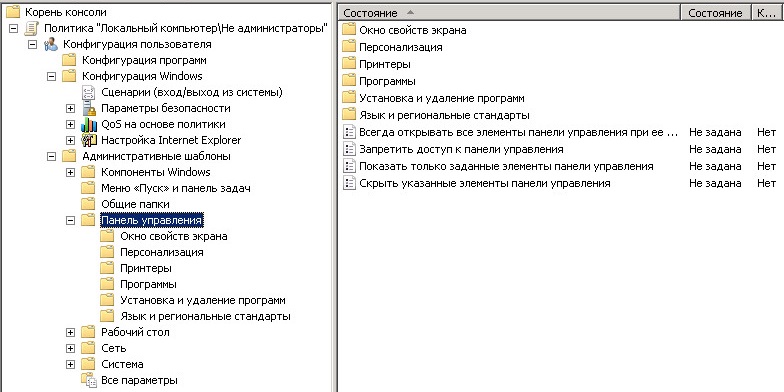
Task: Collapse the Административные шаблоны node
Action: [x=51, y=156]
